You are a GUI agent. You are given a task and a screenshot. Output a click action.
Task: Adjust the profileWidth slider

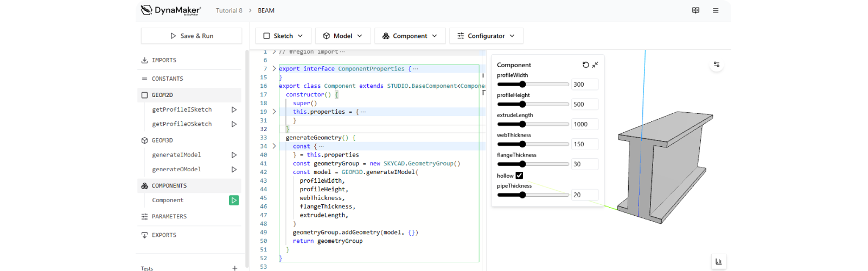point(522,85)
